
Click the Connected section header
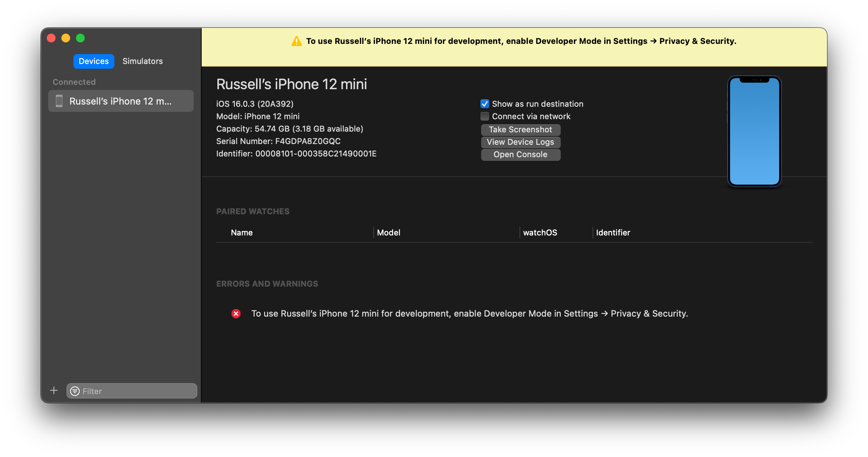click(x=74, y=82)
